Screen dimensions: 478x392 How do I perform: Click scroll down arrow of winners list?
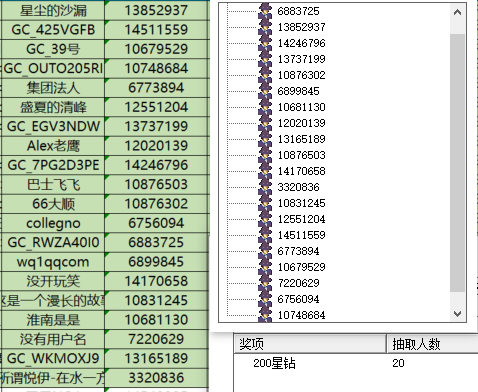(x=457, y=313)
